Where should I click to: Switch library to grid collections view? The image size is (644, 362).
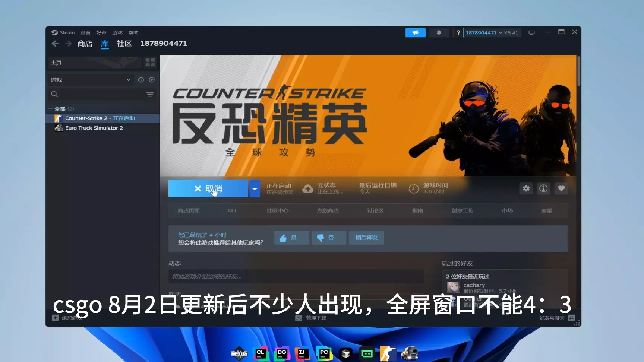coord(150,63)
